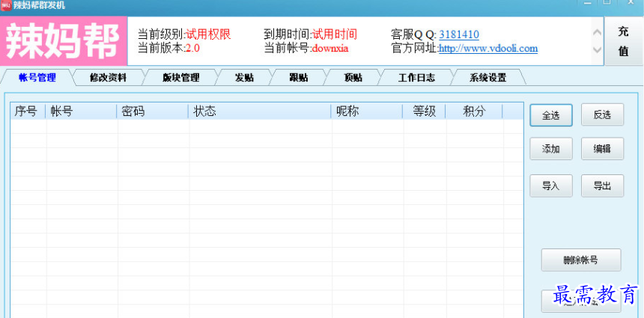Open the 版块管理 tab
The image size is (644, 318).
click(180, 78)
